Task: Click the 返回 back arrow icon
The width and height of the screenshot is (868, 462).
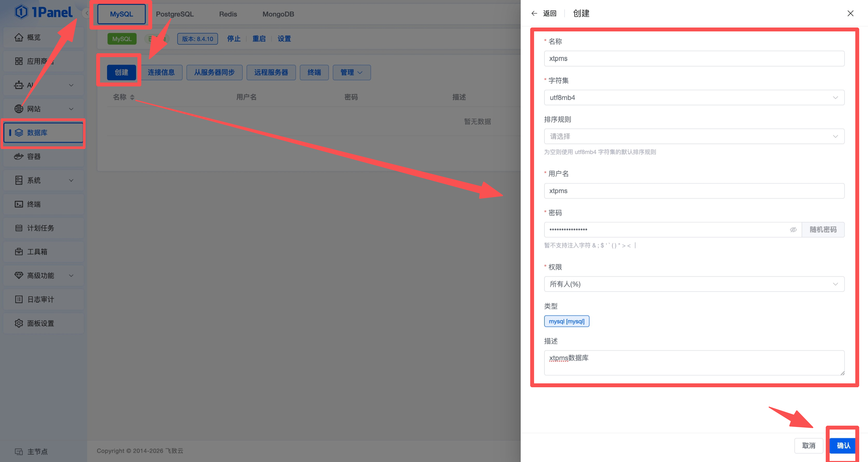Action: [534, 13]
